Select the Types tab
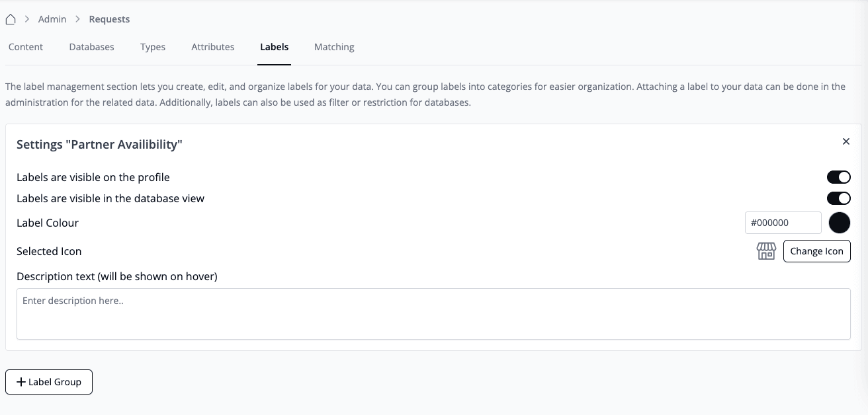868x415 pixels. click(153, 47)
